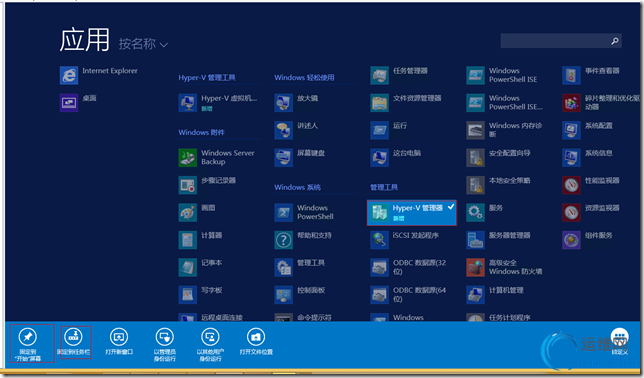Launch 服务器管理器 (Server Manager)

[x=498, y=240]
